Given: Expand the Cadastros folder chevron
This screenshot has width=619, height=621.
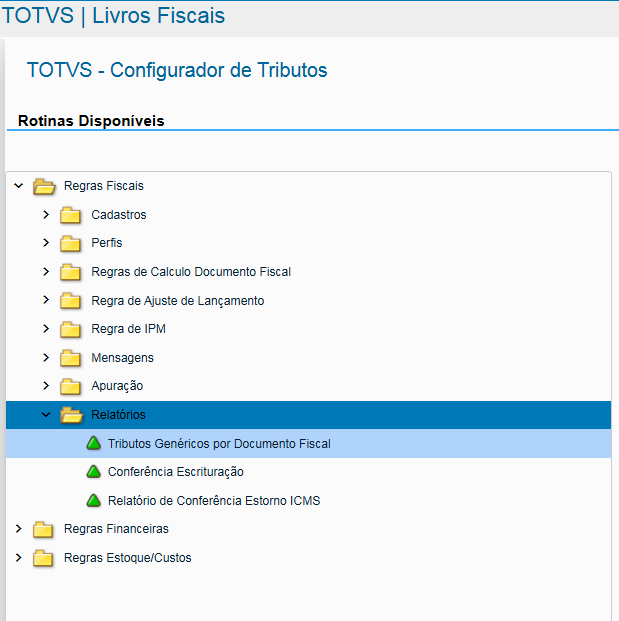Looking at the screenshot, I should [x=46, y=214].
